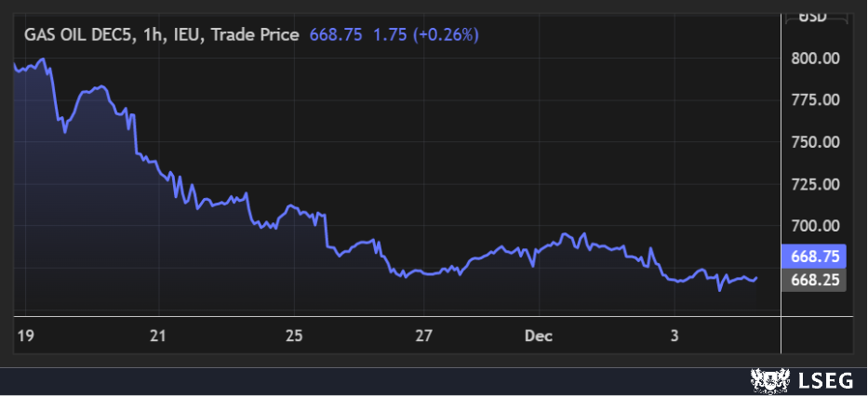Click the USD currency label on the price axis
The height and width of the screenshot is (396, 868).
(x=814, y=16)
